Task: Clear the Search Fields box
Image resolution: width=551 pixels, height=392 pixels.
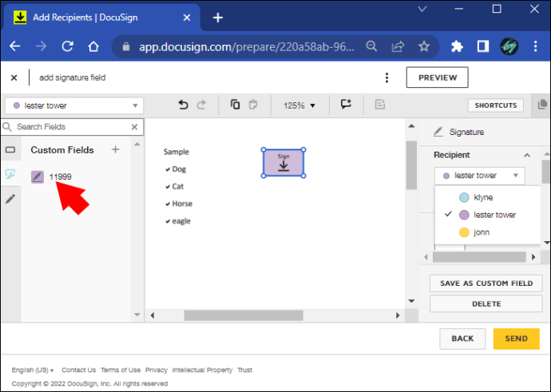Action: click(x=135, y=127)
